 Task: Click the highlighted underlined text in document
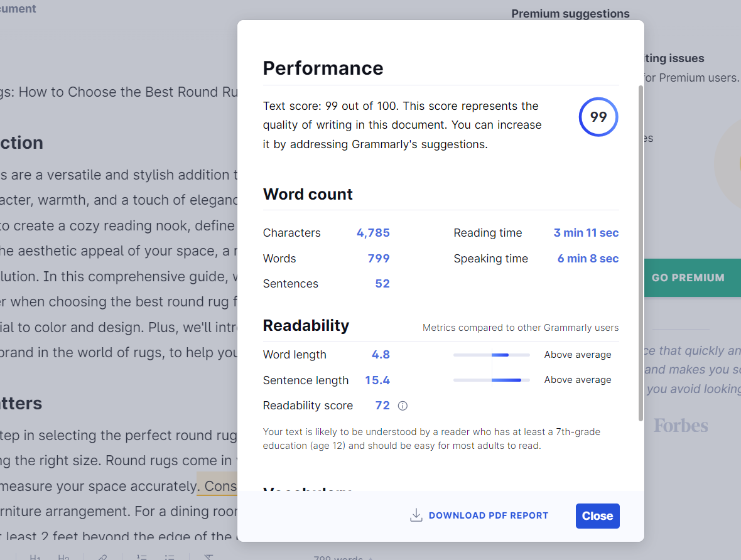[217, 486]
